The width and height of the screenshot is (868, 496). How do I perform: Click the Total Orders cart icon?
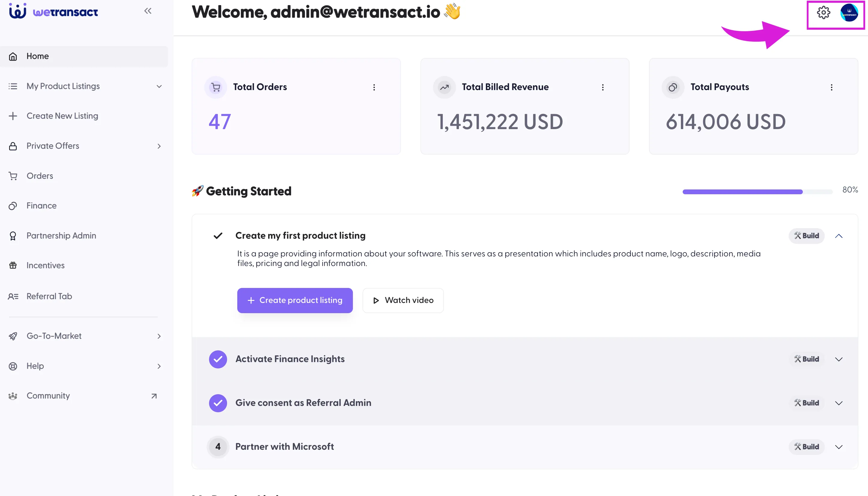(216, 87)
